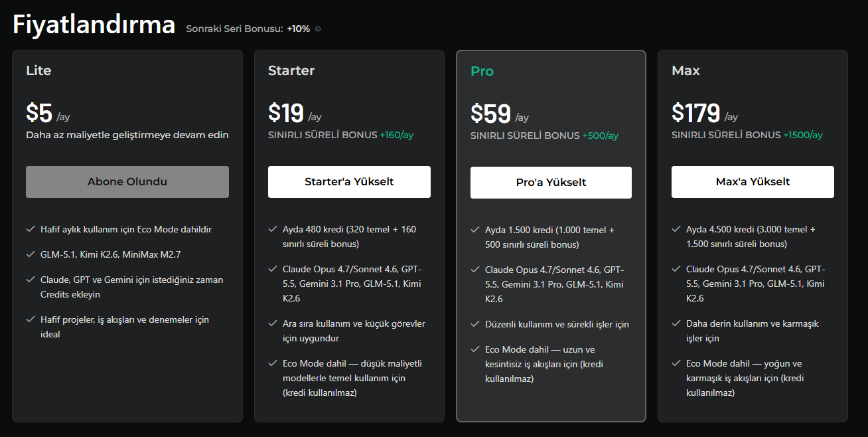Select the Lite plan title
Viewport: 868px width, 437px height.
[x=38, y=70]
